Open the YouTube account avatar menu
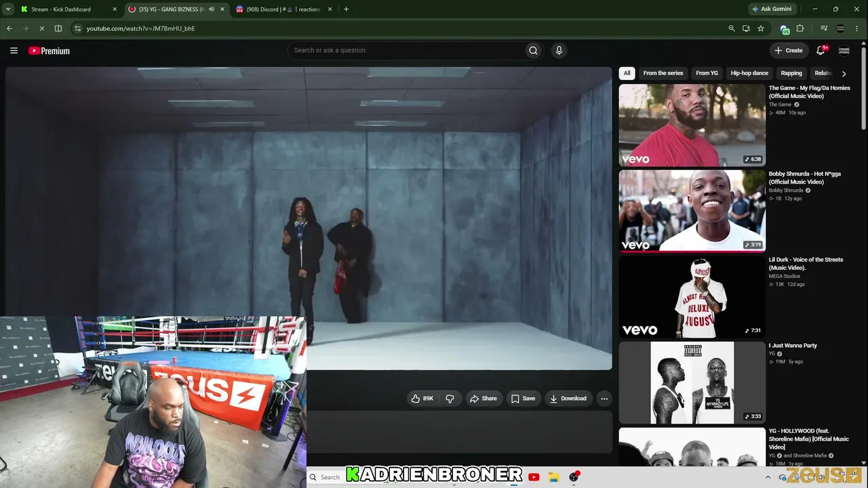This screenshot has height=488, width=868. coord(844,50)
